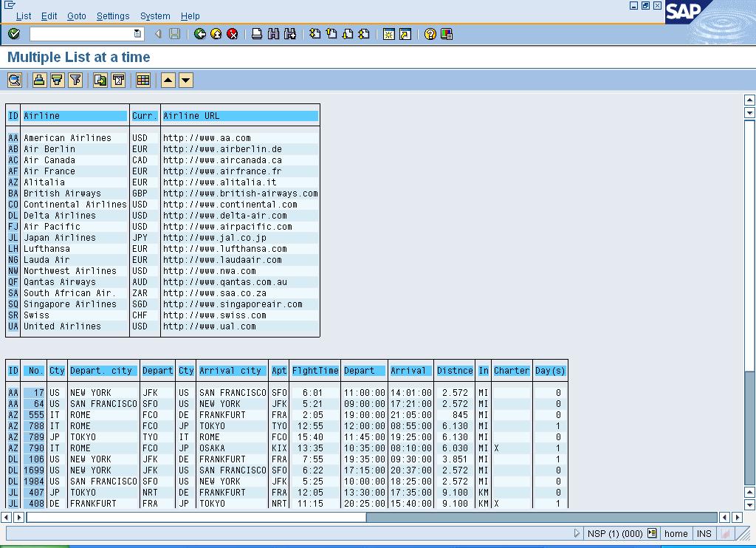This screenshot has height=548, width=756.
Task: Select the Curr. column header
Action: click(x=145, y=116)
